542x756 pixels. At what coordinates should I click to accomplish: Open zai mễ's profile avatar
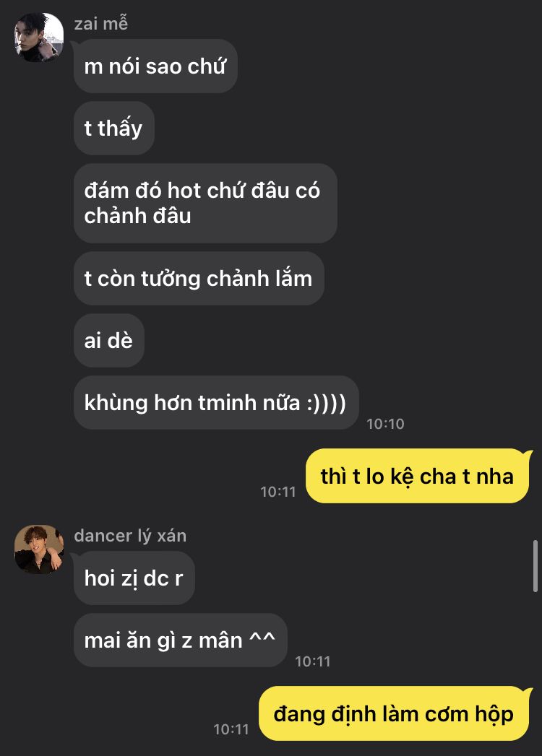[39, 37]
